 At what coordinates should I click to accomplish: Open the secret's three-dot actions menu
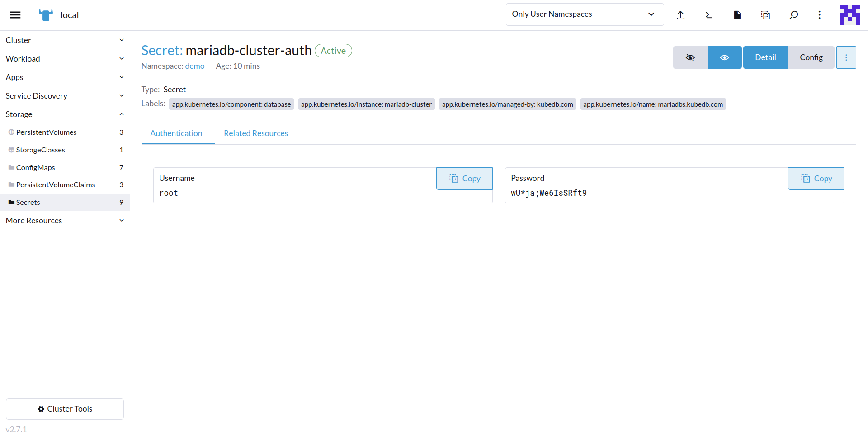pyautogui.click(x=846, y=57)
